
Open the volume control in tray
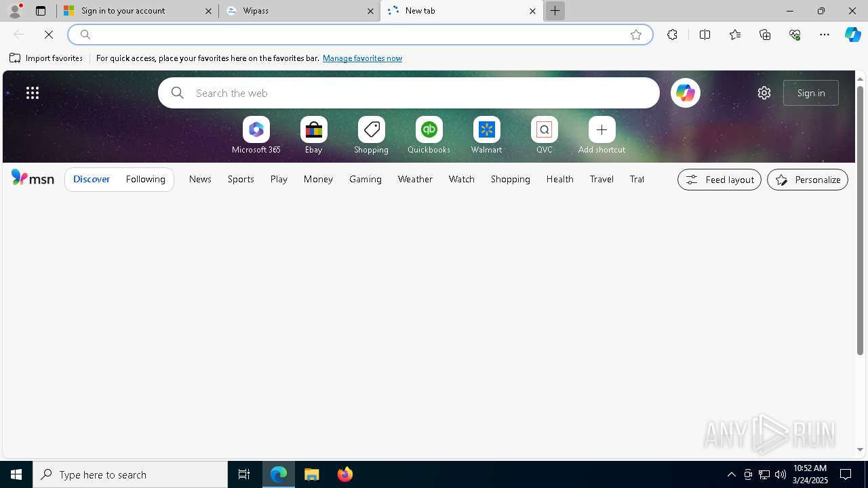coord(781,474)
